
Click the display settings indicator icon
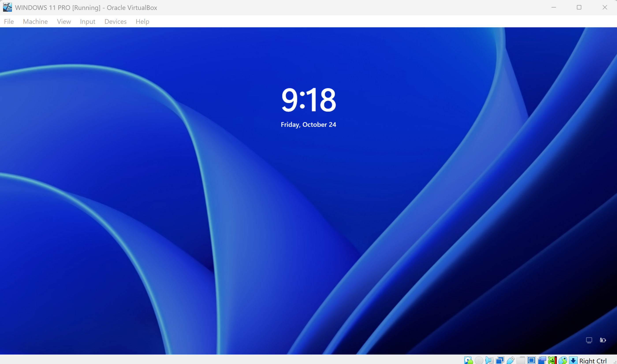[x=531, y=360]
